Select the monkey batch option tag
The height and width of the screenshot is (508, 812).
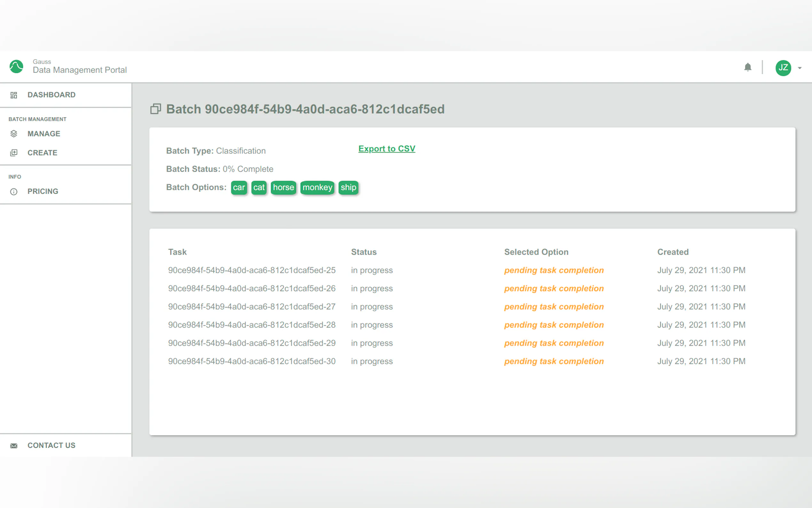[x=317, y=187]
